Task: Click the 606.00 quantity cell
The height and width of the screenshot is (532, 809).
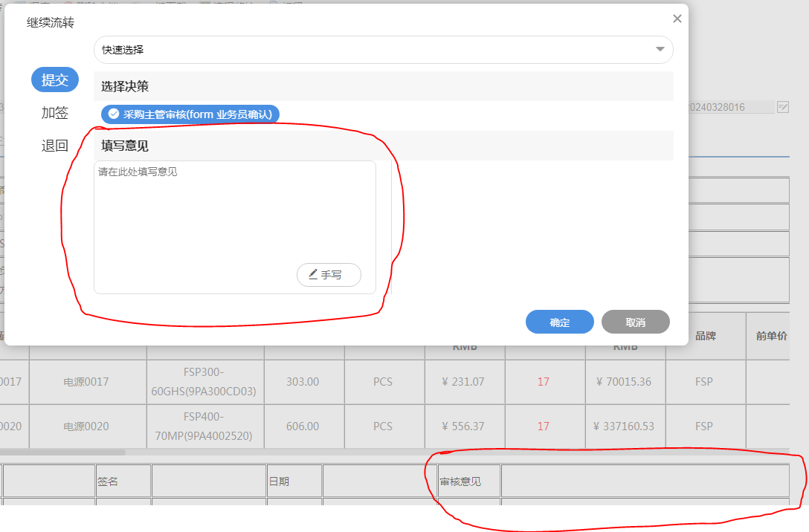Action: pos(304,426)
